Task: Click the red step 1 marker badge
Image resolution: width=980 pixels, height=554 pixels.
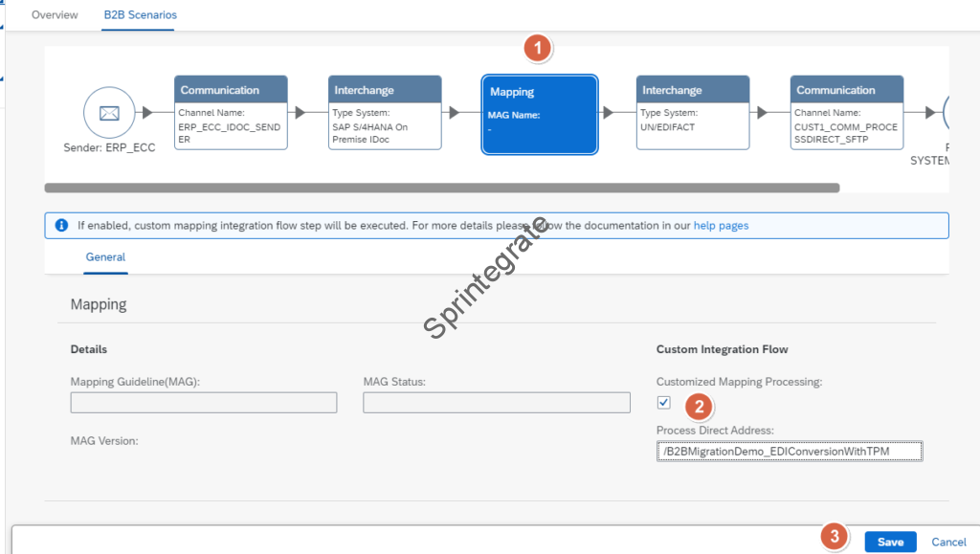Action: click(x=539, y=48)
